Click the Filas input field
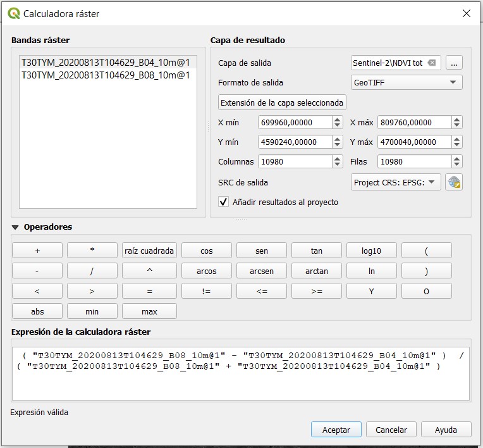 coord(415,161)
